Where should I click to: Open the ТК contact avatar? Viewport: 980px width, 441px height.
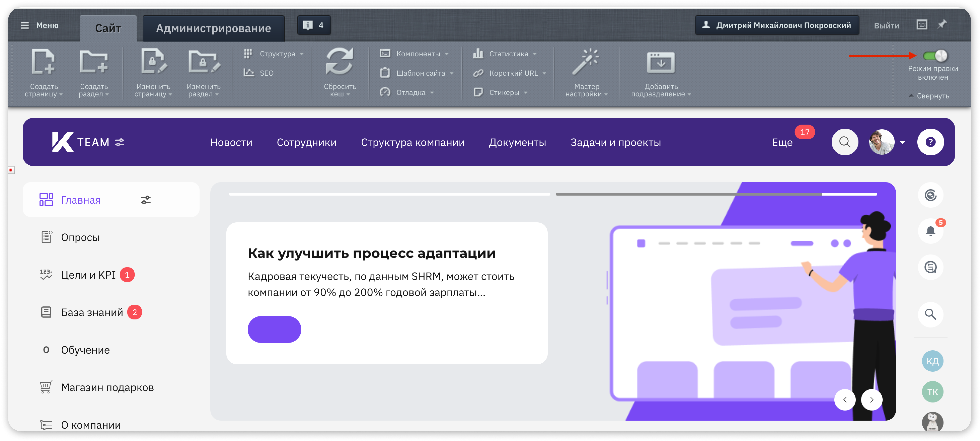pyautogui.click(x=932, y=392)
